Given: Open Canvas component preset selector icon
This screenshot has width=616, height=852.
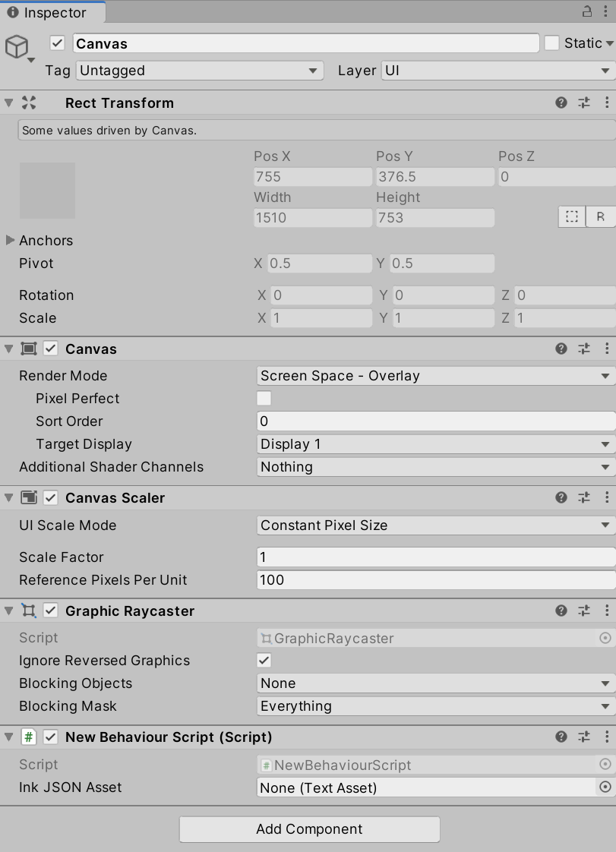Looking at the screenshot, I should (x=584, y=349).
